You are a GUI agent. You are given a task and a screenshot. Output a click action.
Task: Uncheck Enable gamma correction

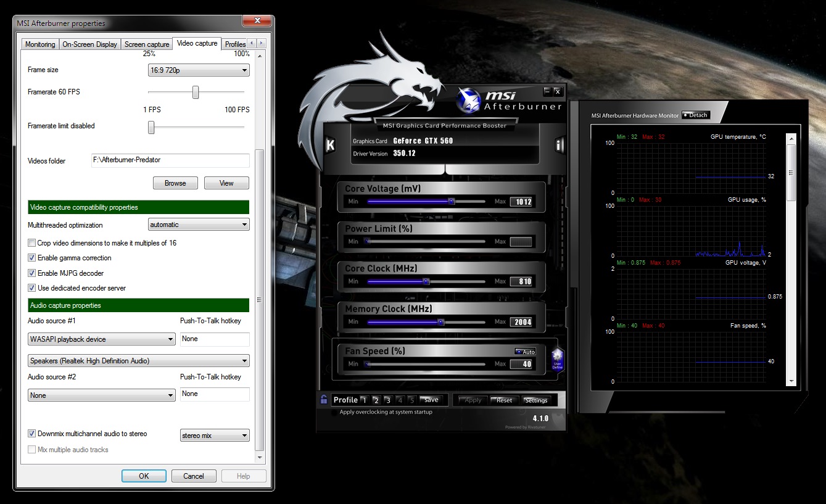[32, 258]
